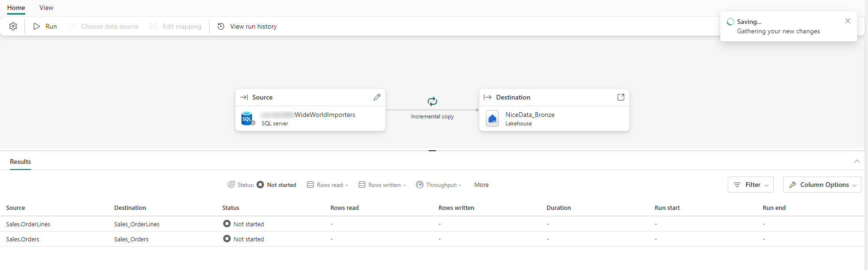Screen dimensions: 868x270
Task: Click the Duration column header
Action: point(559,208)
